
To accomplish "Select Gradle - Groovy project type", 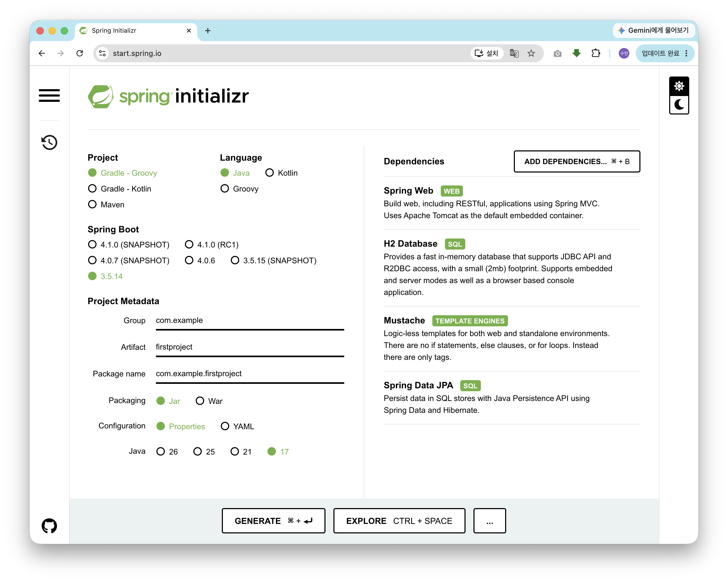I will click(123, 173).
